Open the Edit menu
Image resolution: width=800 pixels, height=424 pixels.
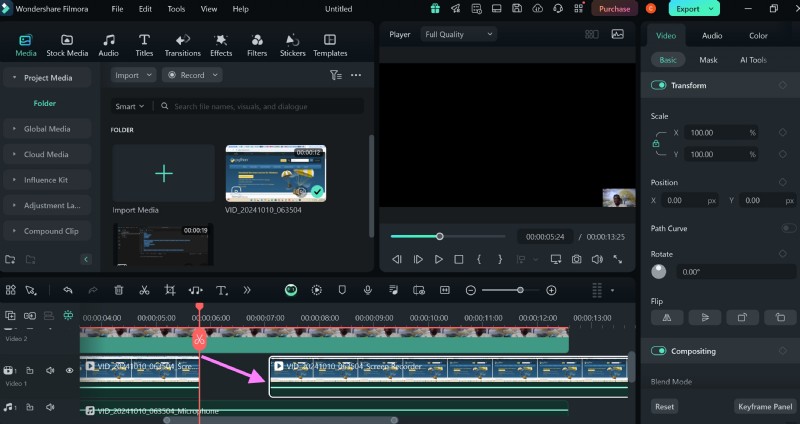[x=145, y=9]
